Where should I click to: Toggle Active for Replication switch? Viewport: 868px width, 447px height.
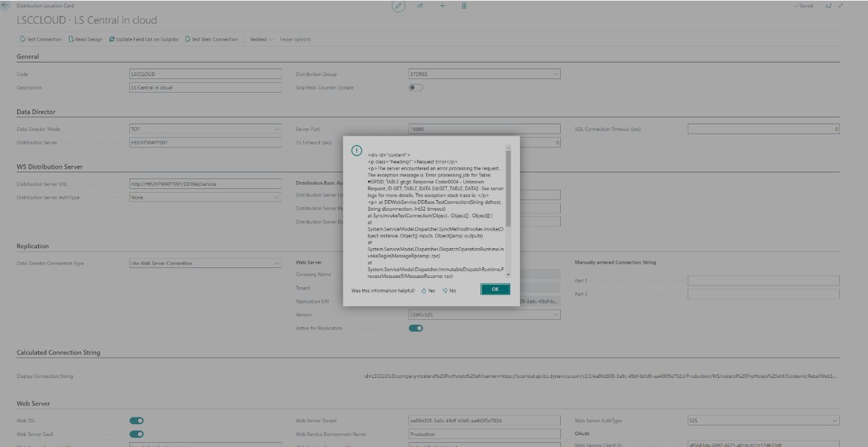click(415, 329)
